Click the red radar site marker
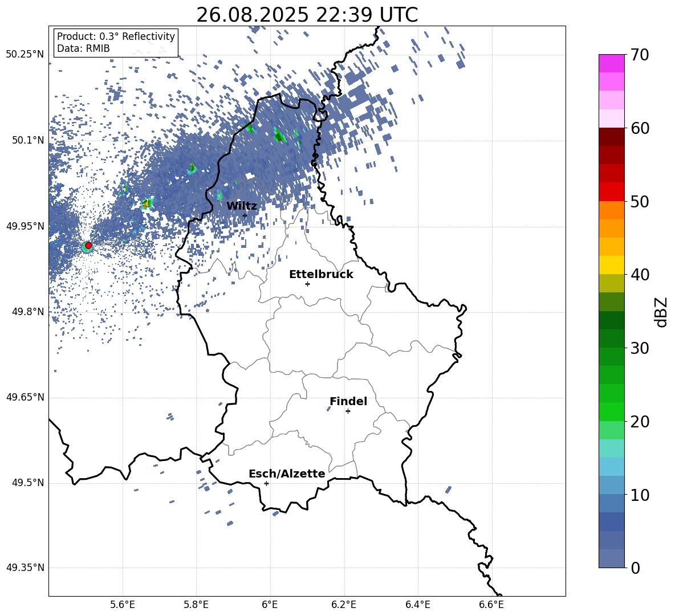This screenshot has width=675, height=616. [88, 246]
